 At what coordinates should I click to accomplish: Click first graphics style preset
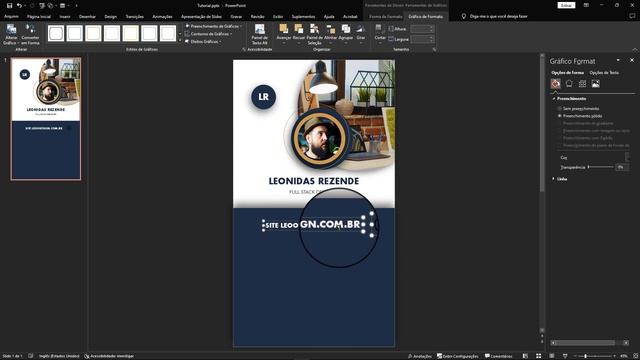tap(56, 33)
